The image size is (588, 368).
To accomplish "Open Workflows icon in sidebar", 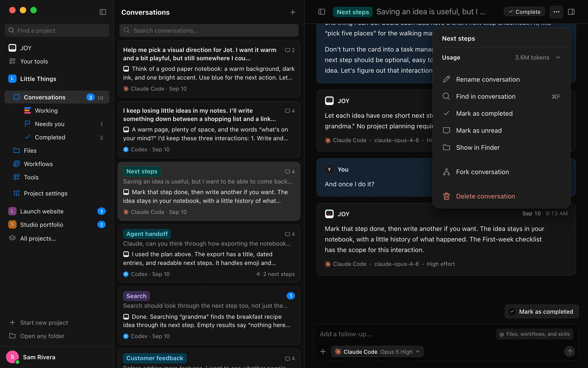I will [x=16, y=164].
